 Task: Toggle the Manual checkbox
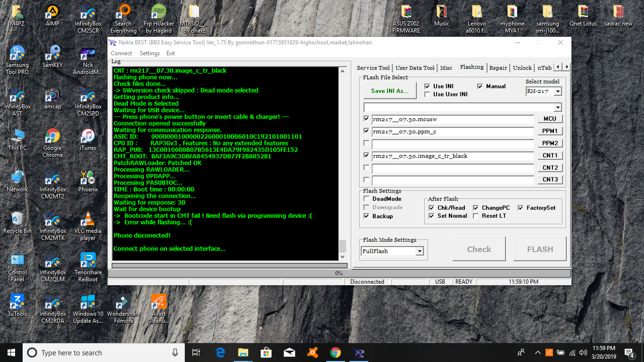click(480, 86)
